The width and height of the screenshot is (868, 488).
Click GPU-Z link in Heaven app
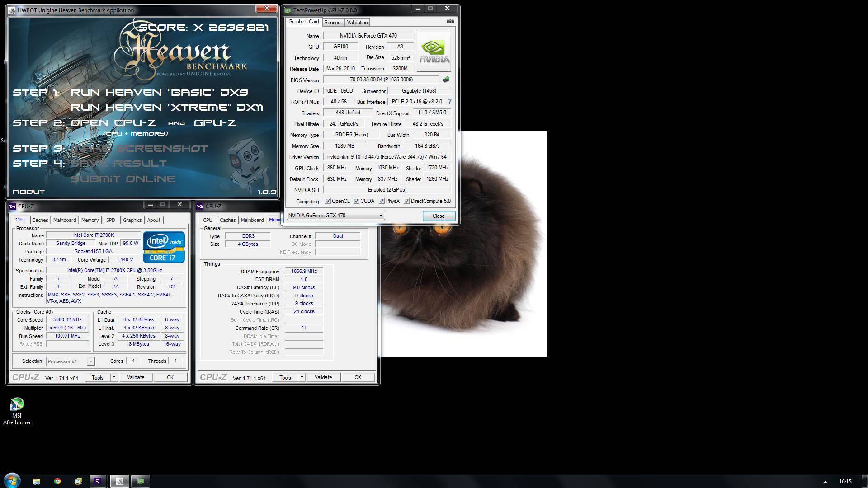(x=215, y=123)
